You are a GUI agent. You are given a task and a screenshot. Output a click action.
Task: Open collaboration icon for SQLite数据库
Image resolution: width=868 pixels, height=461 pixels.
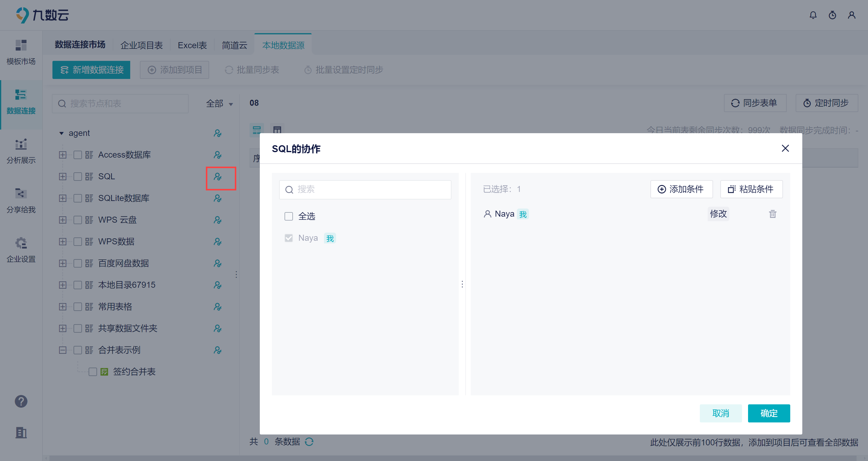tap(217, 198)
